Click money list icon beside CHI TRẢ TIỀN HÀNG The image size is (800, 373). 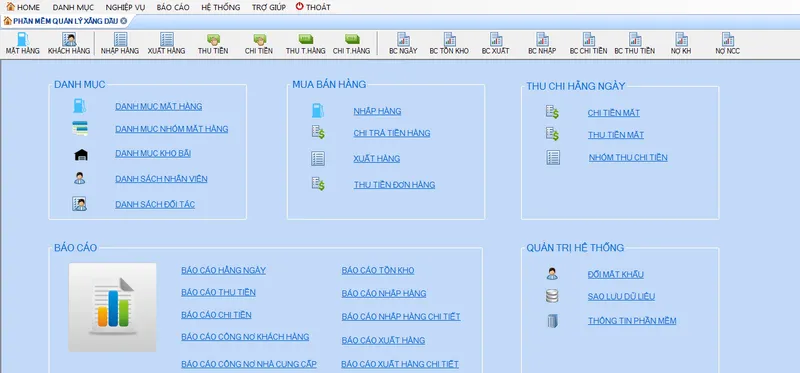coord(318,133)
